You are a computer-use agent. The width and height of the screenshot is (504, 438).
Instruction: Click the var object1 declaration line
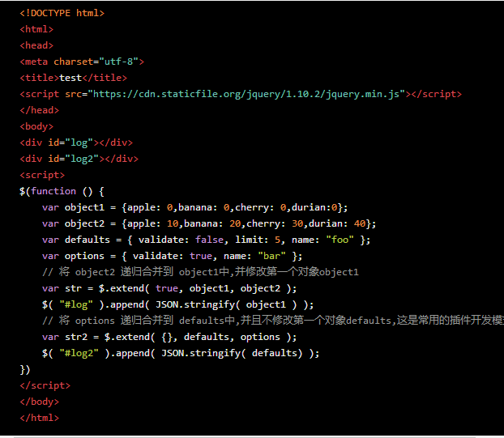click(x=194, y=207)
